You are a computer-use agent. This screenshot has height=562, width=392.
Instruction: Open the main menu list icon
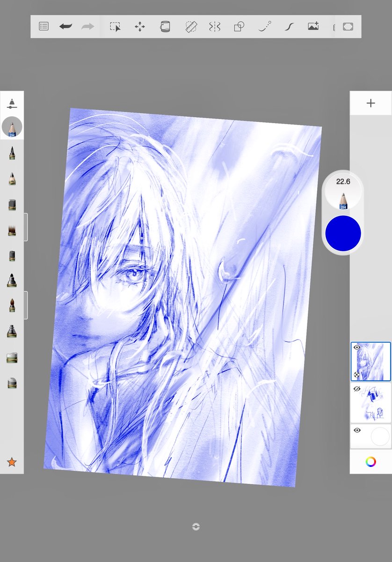[x=44, y=27]
